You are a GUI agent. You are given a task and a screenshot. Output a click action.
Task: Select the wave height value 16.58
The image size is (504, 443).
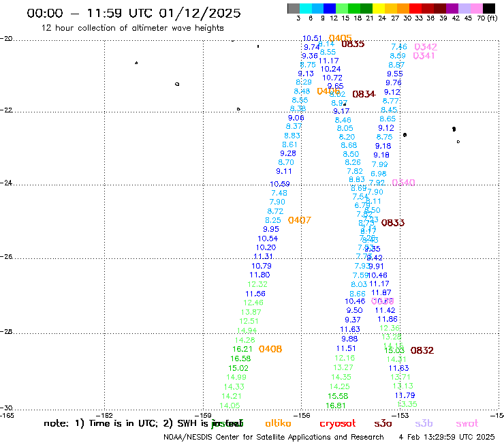click(240, 358)
